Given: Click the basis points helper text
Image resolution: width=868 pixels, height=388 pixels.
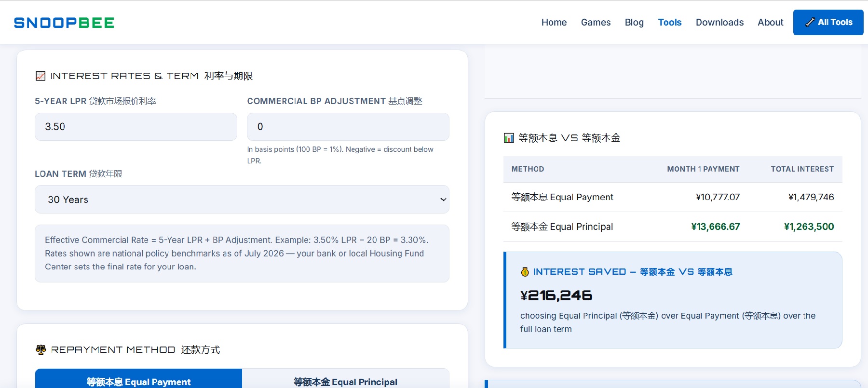Looking at the screenshot, I should click(340, 155).
